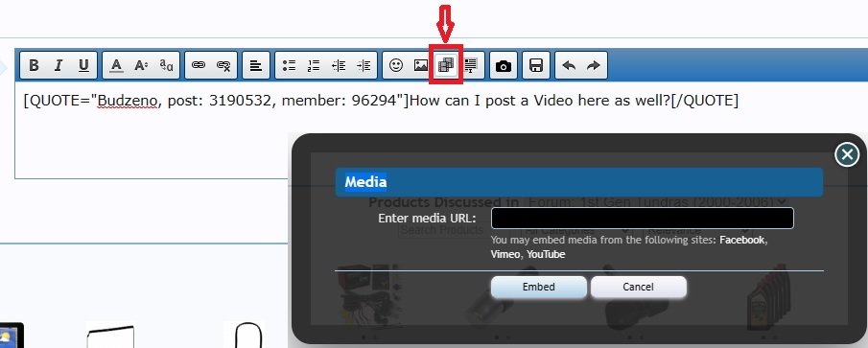This screenshot has height=348, width=868.
Task: Redo the last edit
Action: (x=594, y=66)
